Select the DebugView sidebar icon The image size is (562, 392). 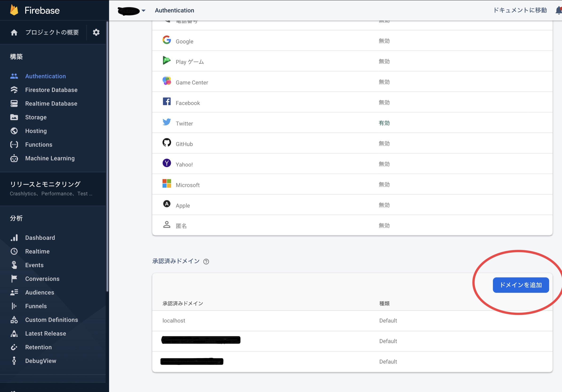point(14,361)
